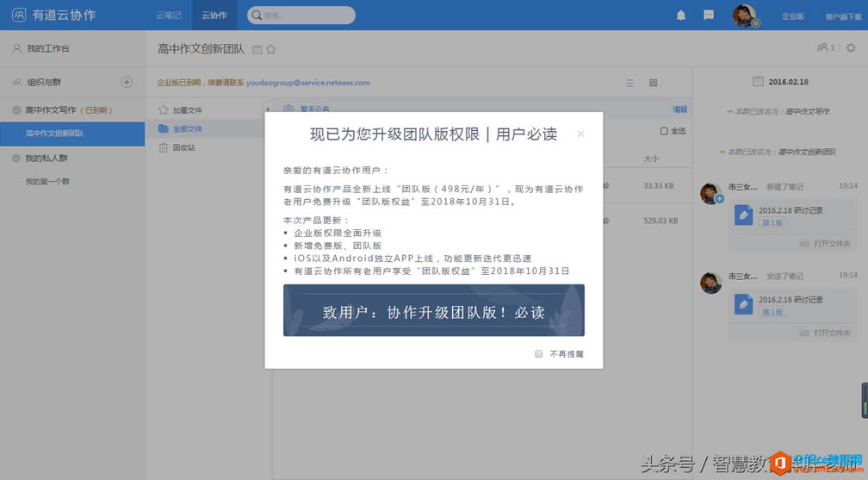
Task: Close the upgrade notice dialog
Action: [x=580, y=134]
